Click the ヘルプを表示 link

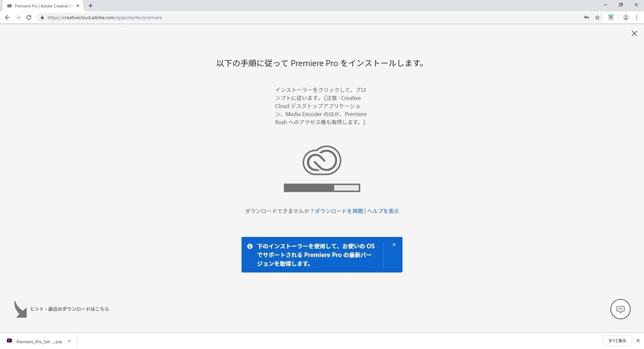click(383, 211)
